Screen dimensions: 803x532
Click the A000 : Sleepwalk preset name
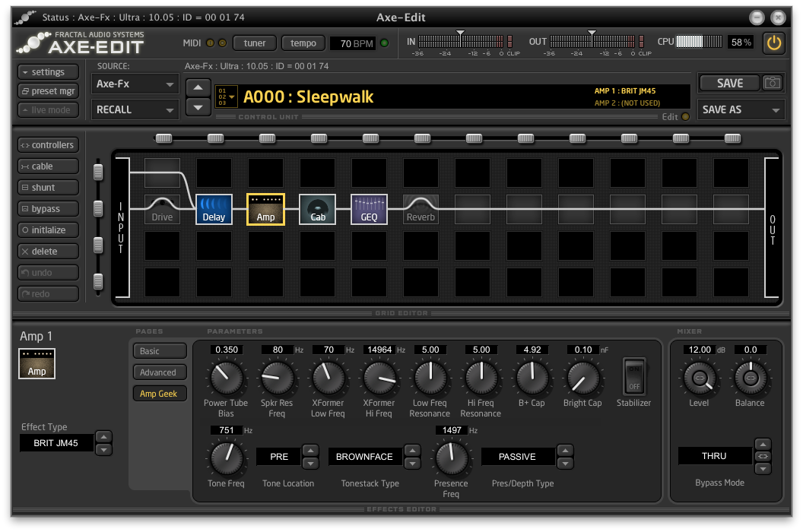[308, 97]
